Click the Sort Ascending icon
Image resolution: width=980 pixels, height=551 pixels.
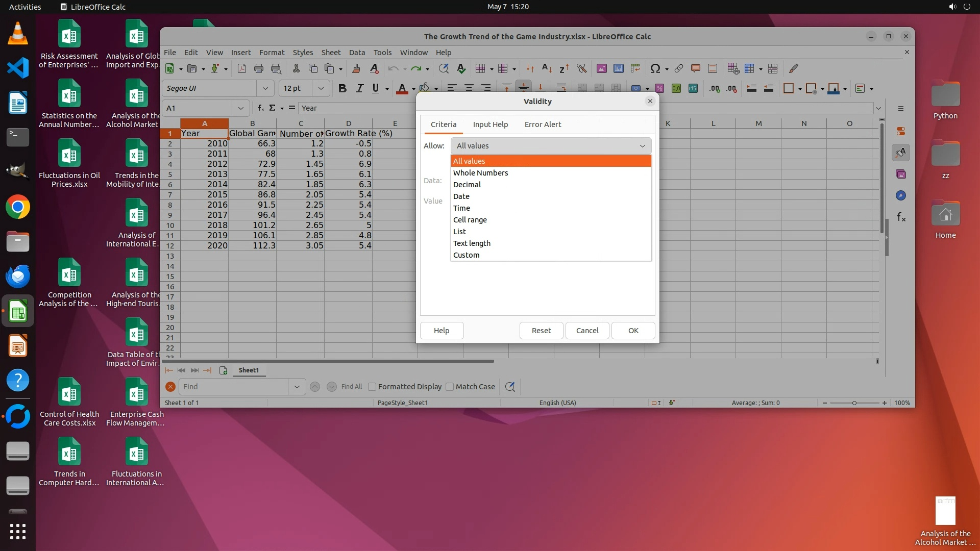pos(547,68)
